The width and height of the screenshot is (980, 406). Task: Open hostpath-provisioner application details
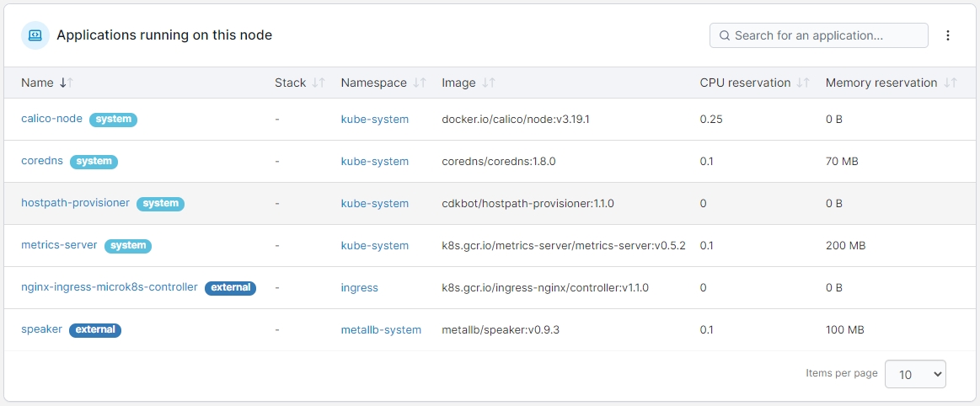click(x=75, y=203)
